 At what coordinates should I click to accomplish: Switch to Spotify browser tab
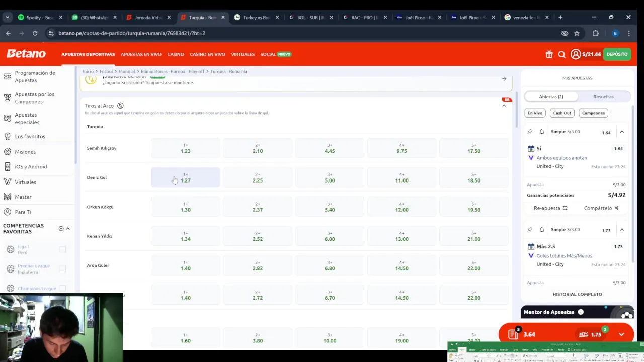[x=40, y=17]
